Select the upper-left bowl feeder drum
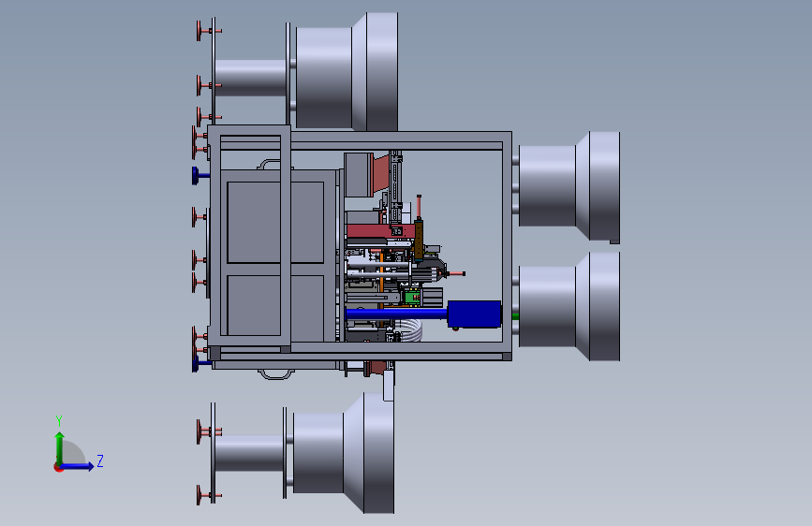 pyautogui.click(x=347, y=71)
